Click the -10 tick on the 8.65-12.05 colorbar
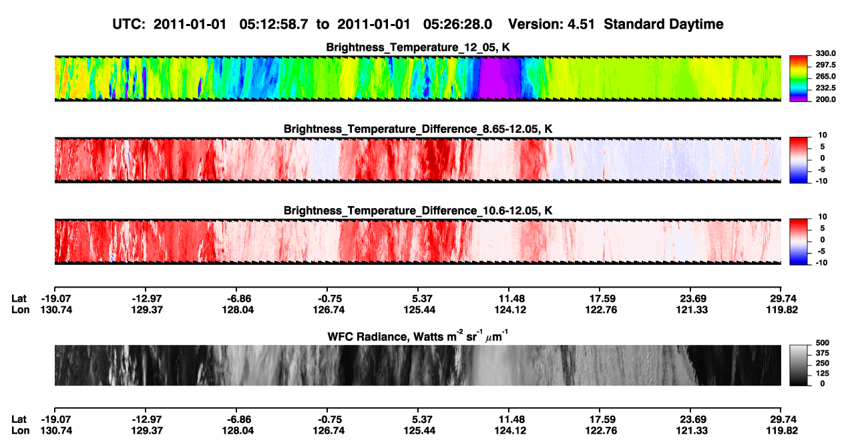868x445 pixels. click(823, 181)
